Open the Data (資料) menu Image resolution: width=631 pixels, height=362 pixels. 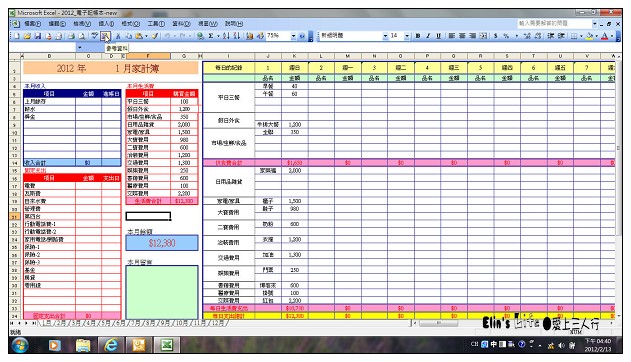(x=181, y=24)
